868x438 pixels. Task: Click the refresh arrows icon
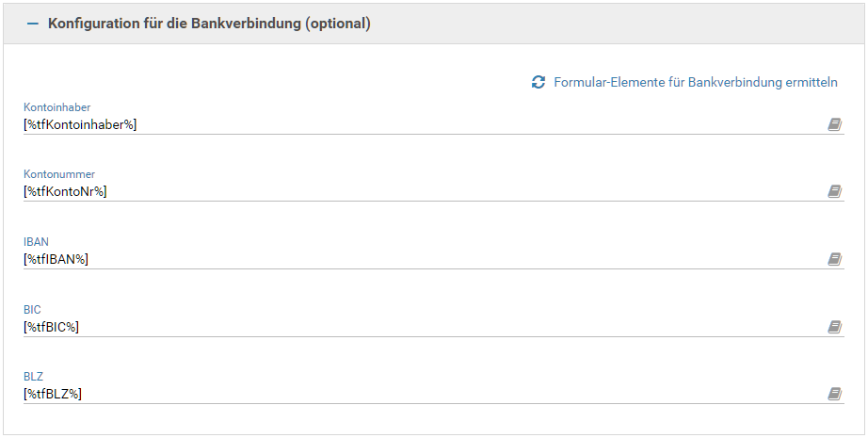click(x=538, y=82)
